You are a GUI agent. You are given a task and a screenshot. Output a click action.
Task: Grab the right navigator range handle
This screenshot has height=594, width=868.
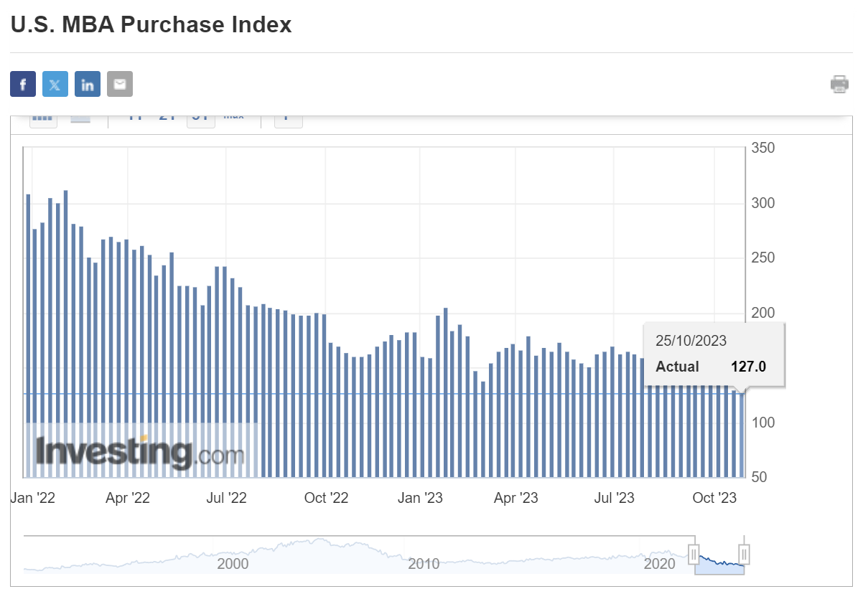(745, 555)
